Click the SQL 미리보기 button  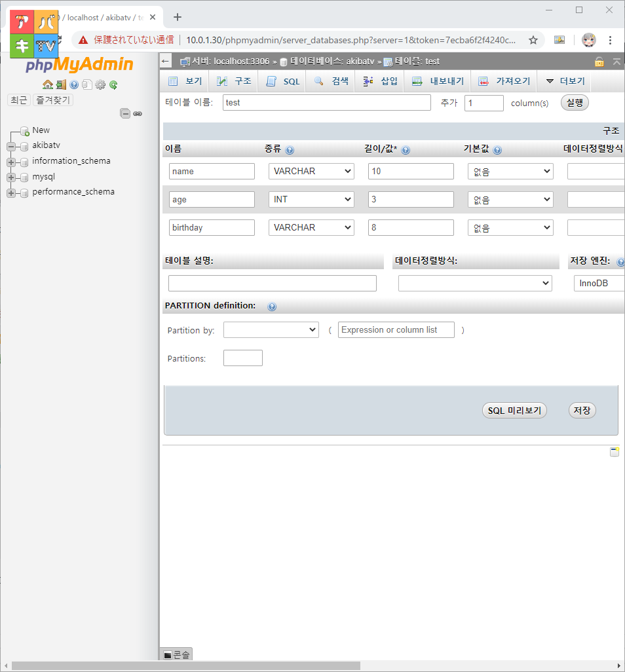pos(514,410)
